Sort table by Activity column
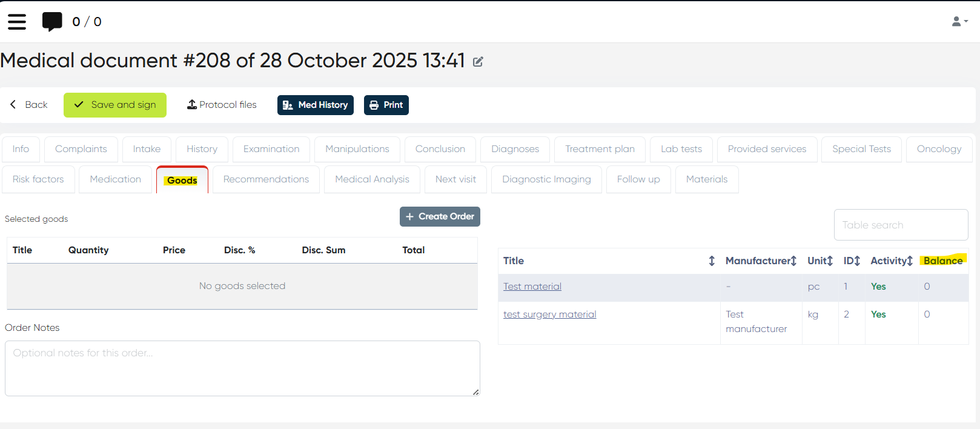980x429 pixels. coord(909,261)
